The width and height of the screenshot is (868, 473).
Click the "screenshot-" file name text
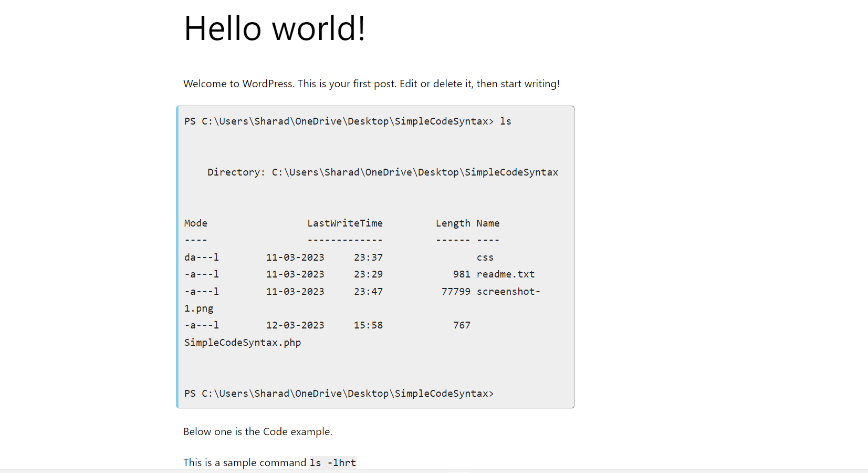(x=508, y=292)
